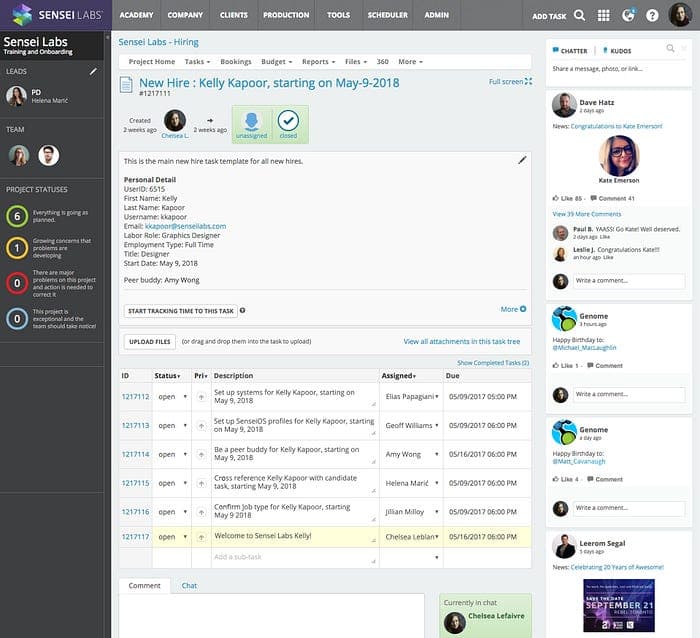
Task: Open the Production menu
Action: tap(286, 15)
